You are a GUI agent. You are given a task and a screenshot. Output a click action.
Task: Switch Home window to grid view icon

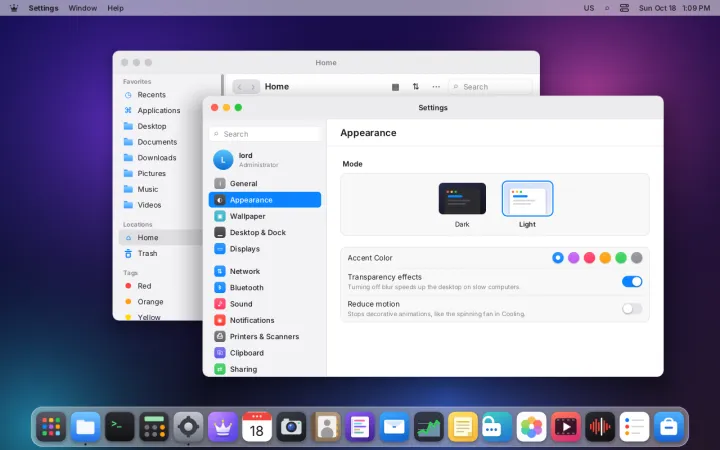tap(395, 87)
